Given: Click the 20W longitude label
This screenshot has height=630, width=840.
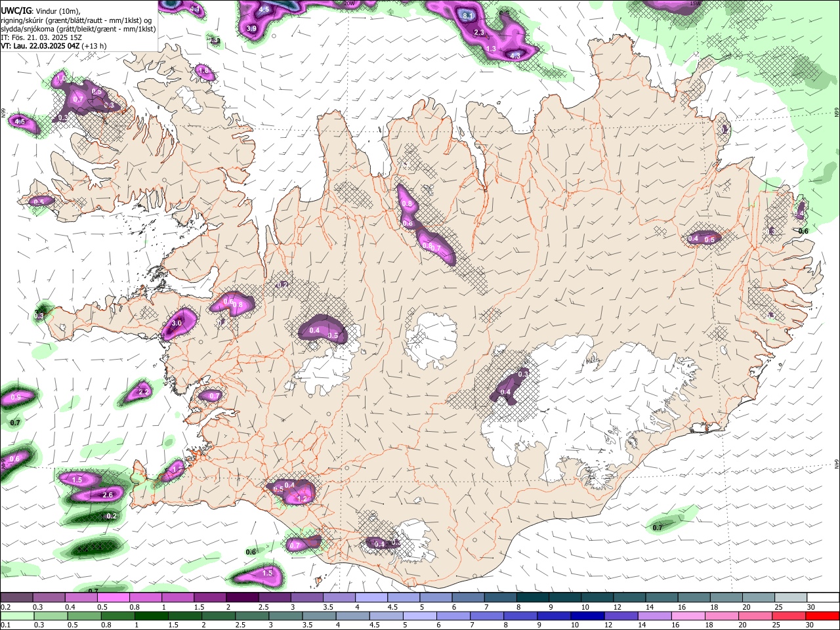Looking at the screenshot, I should click(x=350, y=3).
